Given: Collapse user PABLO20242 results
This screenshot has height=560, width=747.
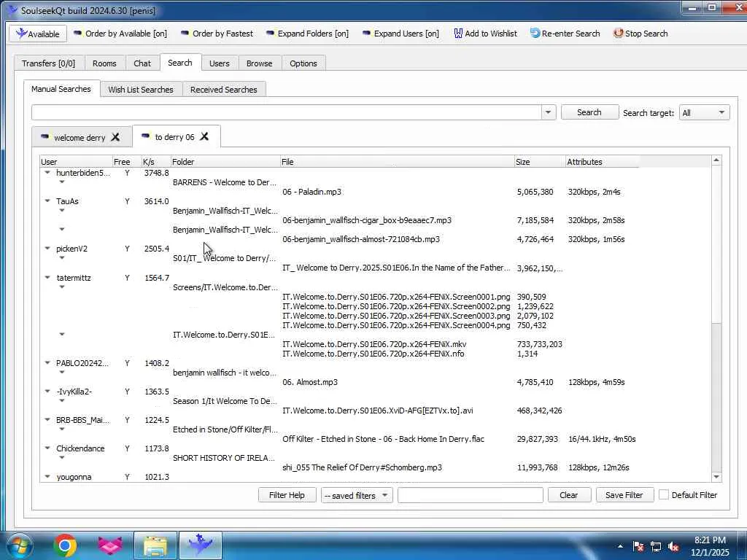Looking at the screenshot, I should pos(47,363).
